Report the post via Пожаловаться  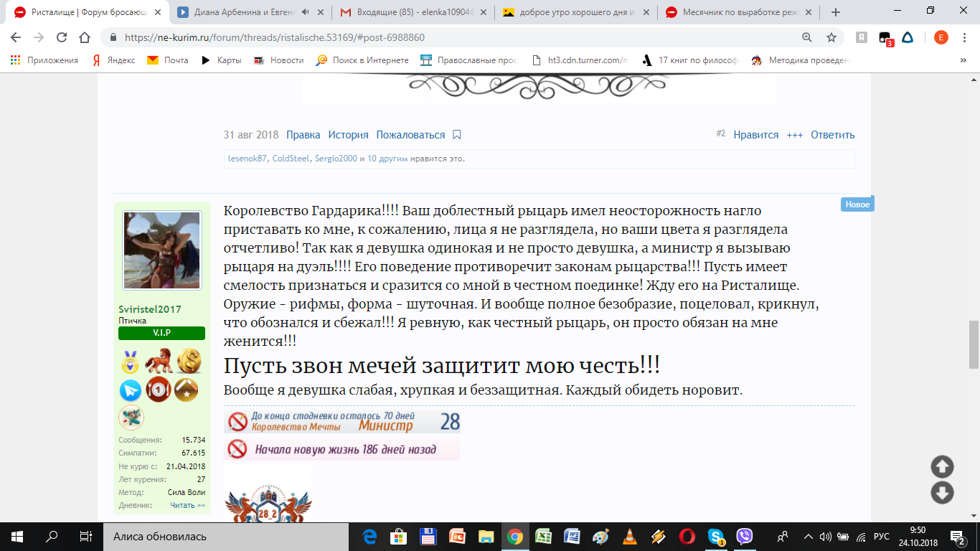410,135
